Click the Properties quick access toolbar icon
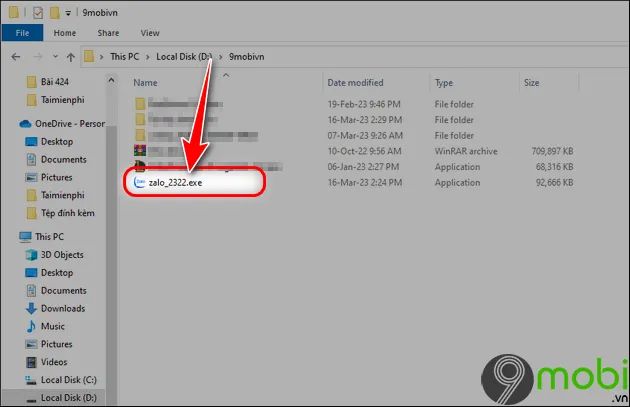Screen dimensions: 630x407 pos(38,13)
